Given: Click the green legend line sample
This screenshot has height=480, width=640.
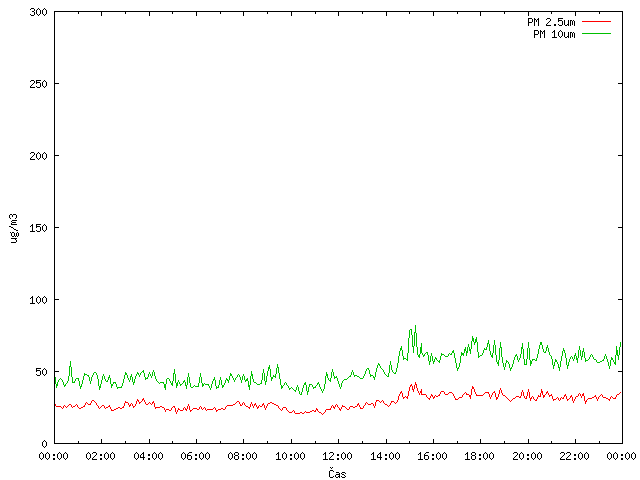Looking at the screenshot, I should click(x=596, y=34).
